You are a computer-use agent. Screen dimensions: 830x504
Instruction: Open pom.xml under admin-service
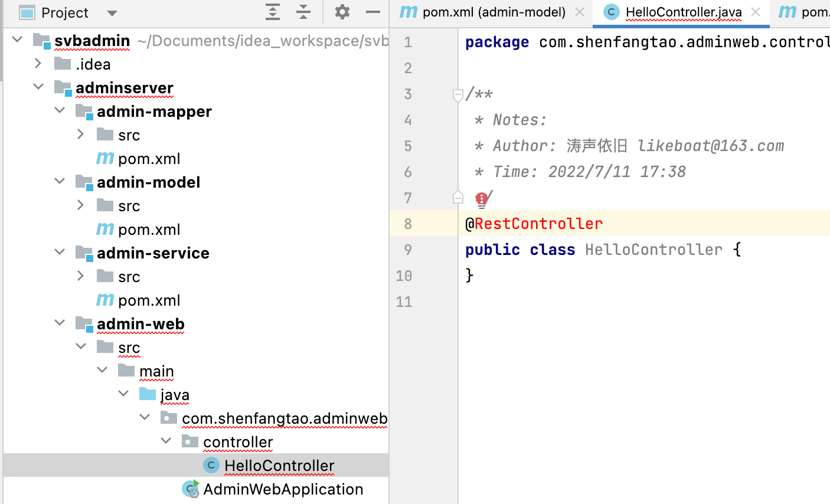pos(149,300)
